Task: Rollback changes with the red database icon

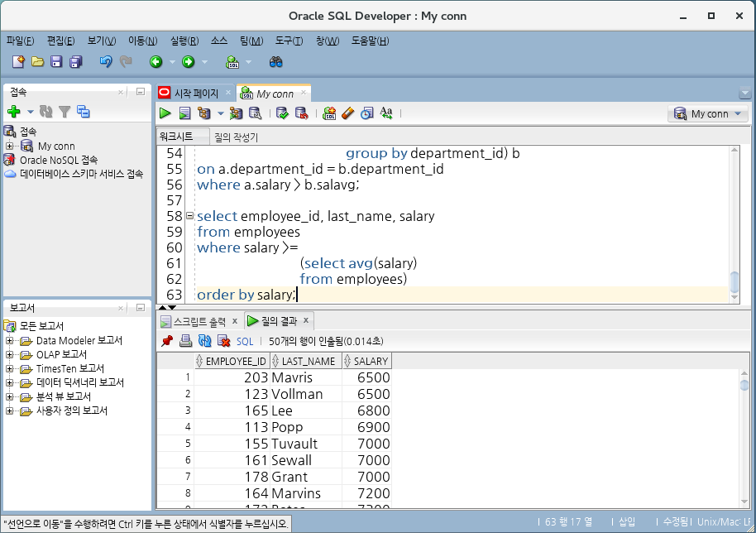Action: tap(301, 113)
